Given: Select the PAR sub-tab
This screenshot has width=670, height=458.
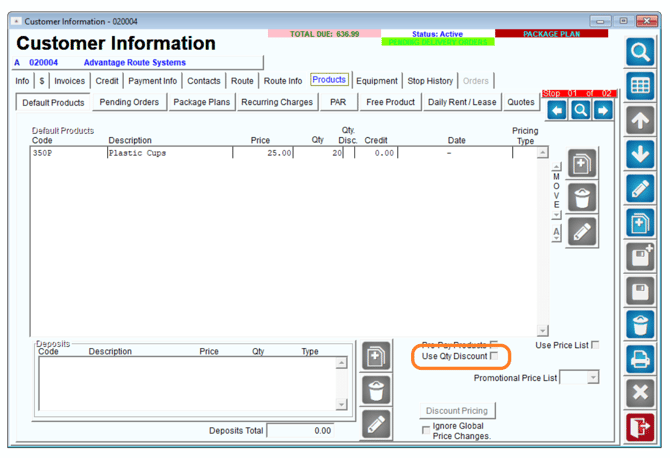Looking at the screenshot, I should 338,102.
